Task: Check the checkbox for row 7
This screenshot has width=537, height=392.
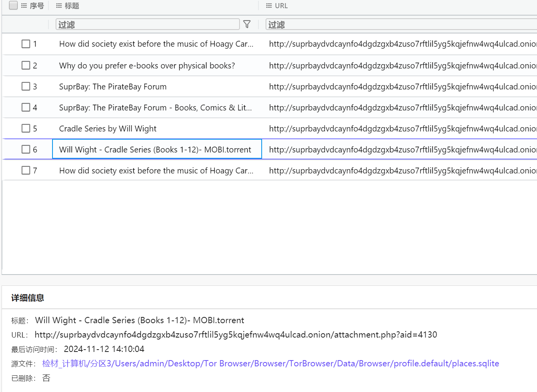Action: [26, 170]
